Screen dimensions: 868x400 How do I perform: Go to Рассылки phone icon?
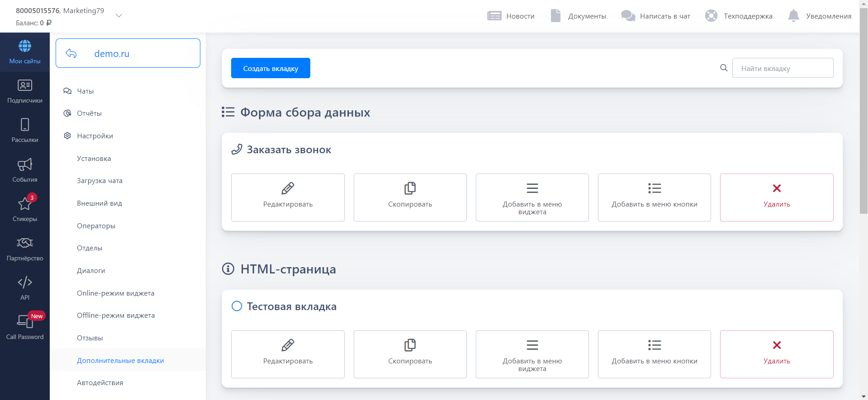point(25,125)
